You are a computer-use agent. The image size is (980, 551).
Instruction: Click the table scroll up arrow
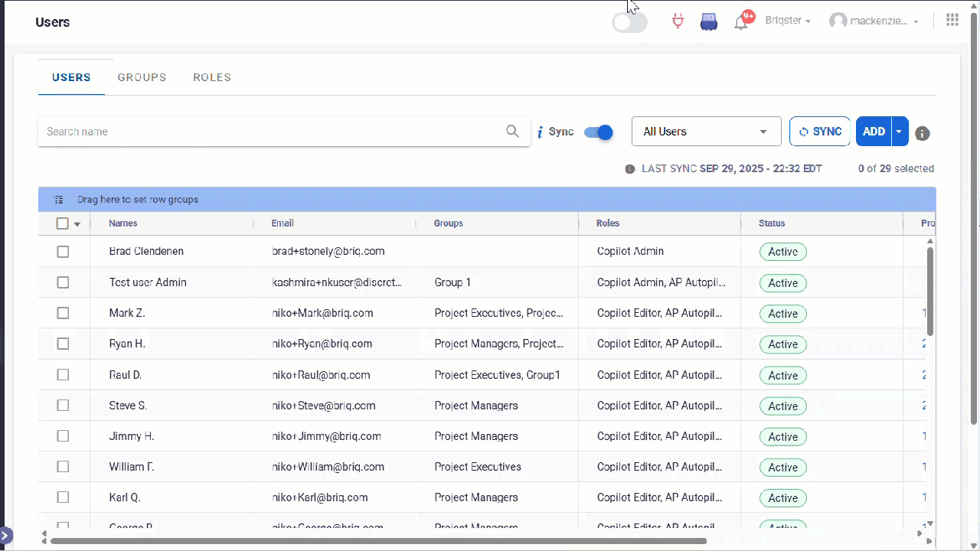click(930, 242)
